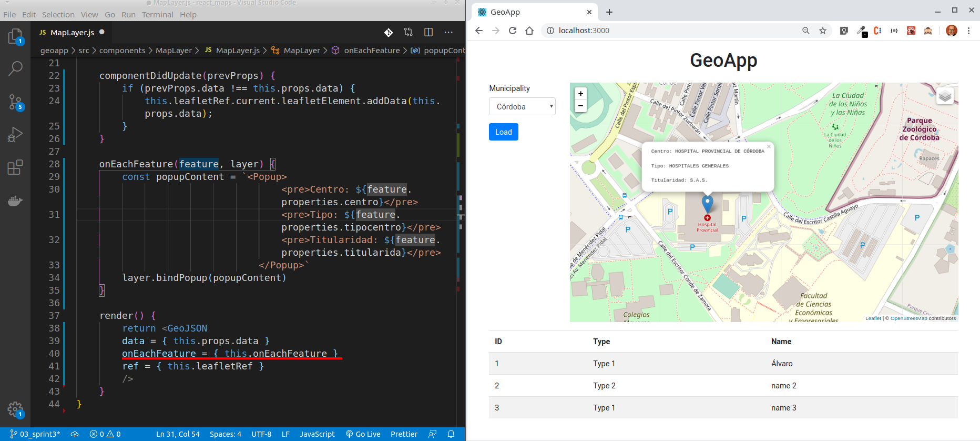This screenshot has height=441, width=980.
Task: Click the 03_sprint3 branch selector
Action: (x=35, y=434)
